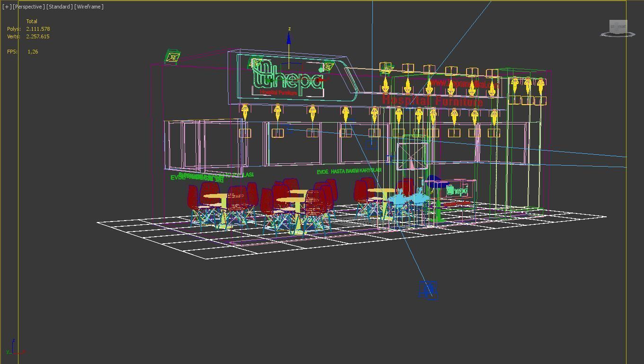Click the Polys count 2.111.578

38,29
